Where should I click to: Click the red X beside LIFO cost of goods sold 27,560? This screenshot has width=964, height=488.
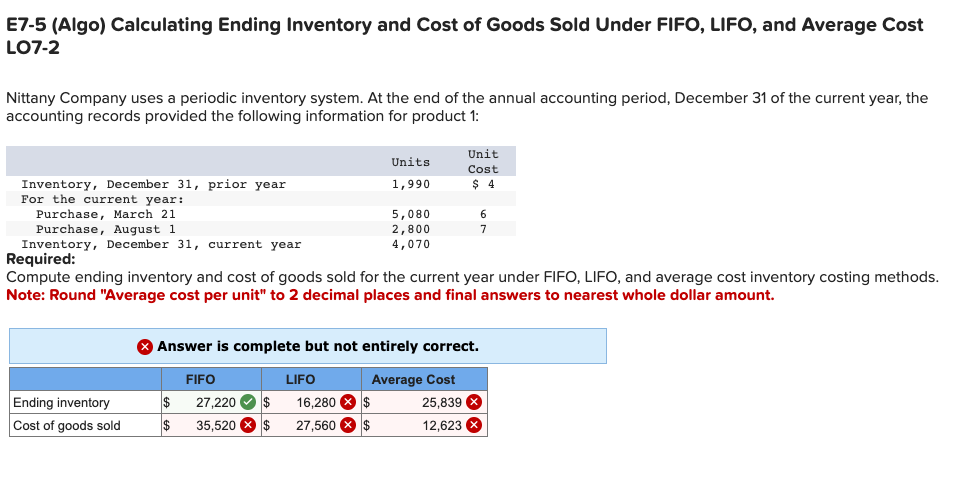(348, 425)
